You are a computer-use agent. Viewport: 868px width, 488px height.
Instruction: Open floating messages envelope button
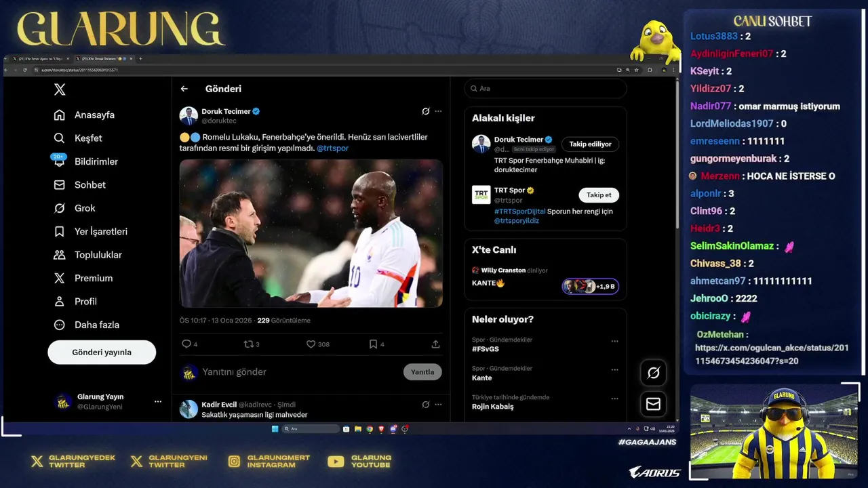(654, 404)
